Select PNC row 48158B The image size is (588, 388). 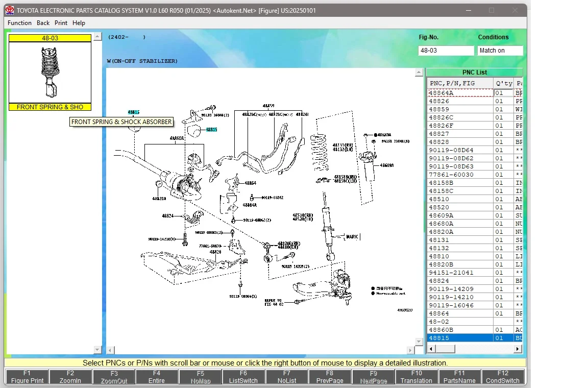pos(474,183)
